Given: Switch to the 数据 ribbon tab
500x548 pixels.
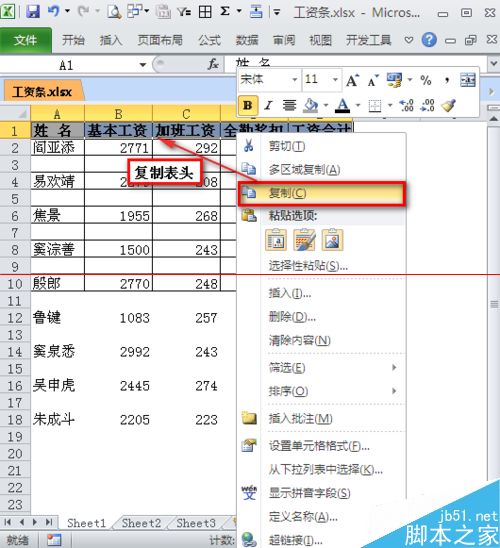Looking at the screenshot, I should 247,40.
